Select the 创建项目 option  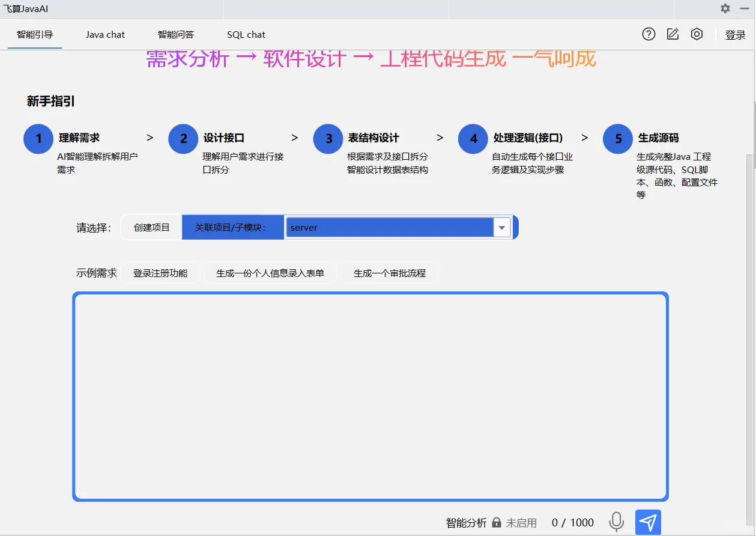click(152, 227)
